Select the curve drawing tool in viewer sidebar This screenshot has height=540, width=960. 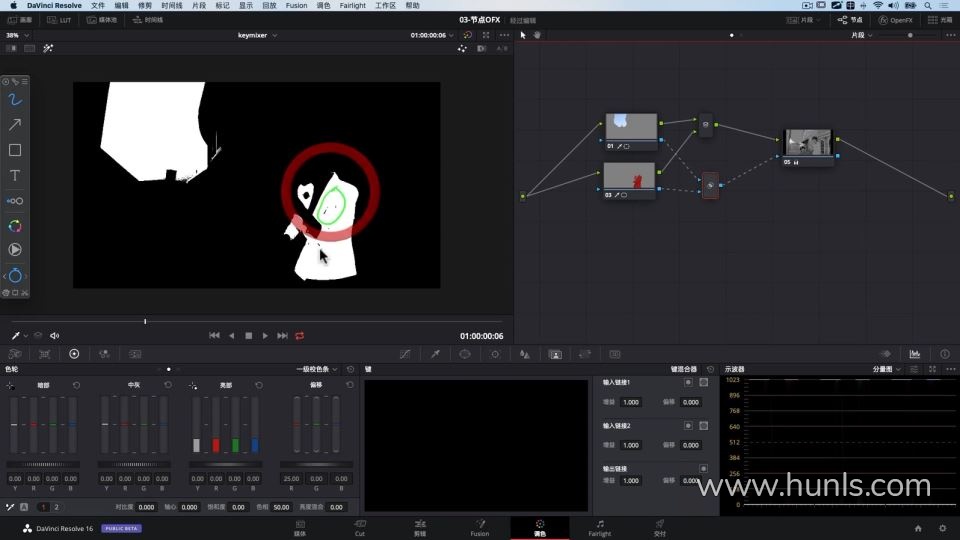15,99
